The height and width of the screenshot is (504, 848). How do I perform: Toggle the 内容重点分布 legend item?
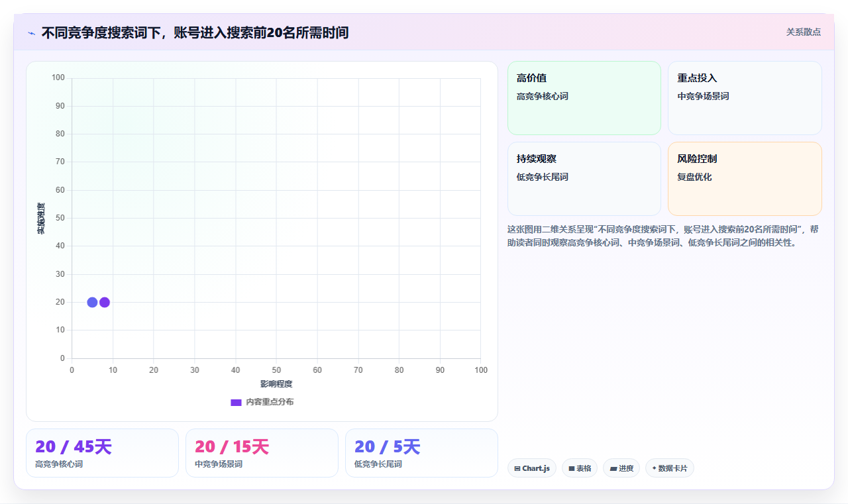(x=262, y=402)
